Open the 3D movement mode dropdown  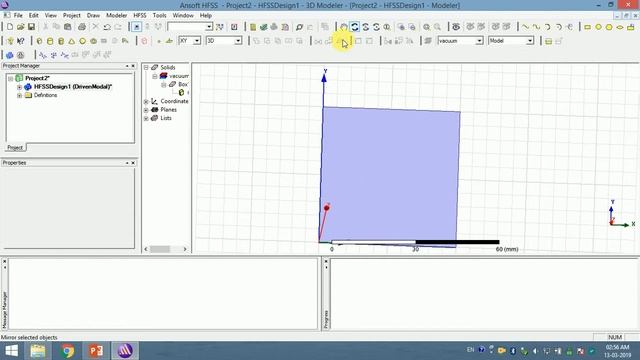click(238, 41)
